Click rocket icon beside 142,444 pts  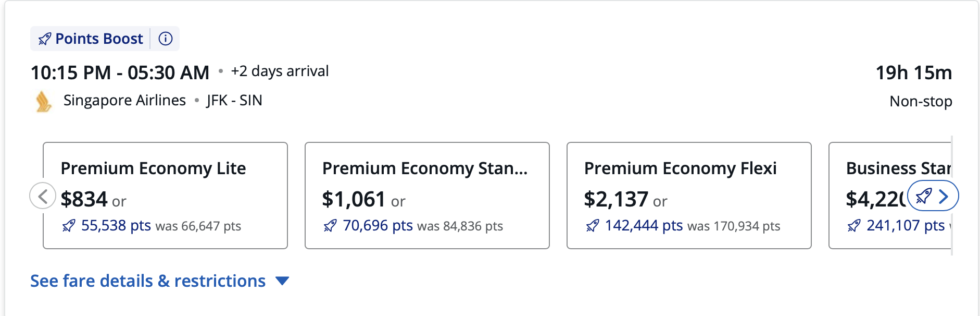pyautogui.click(x=593, y=226)
